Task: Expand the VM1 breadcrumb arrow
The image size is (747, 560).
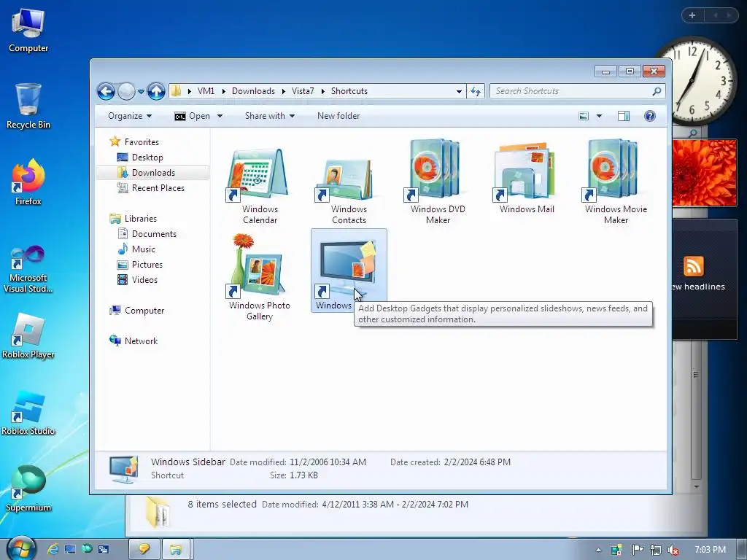Action: pos(223,91)
